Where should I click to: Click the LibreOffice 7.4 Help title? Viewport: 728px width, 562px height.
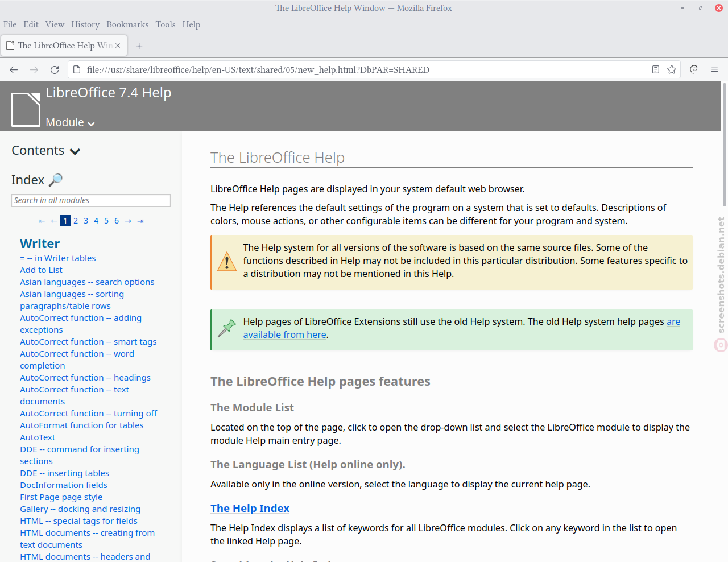coord(109,93)
